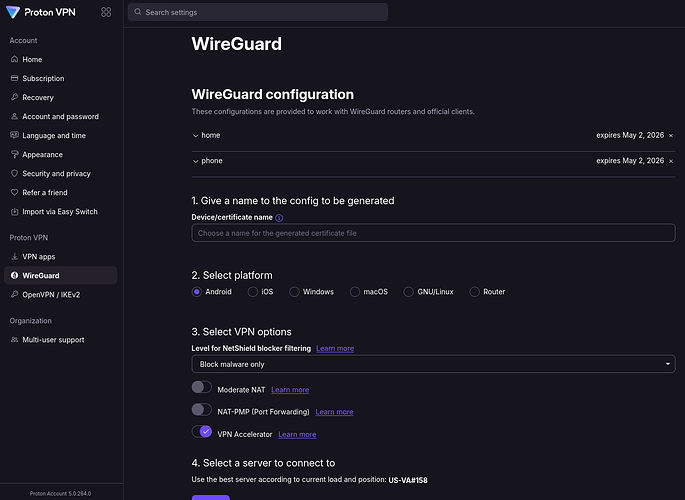This screenshot has height=500, width=685.
Task: Open the NetShield blocker filtering dropdown
Action: (x=433, y=364)
